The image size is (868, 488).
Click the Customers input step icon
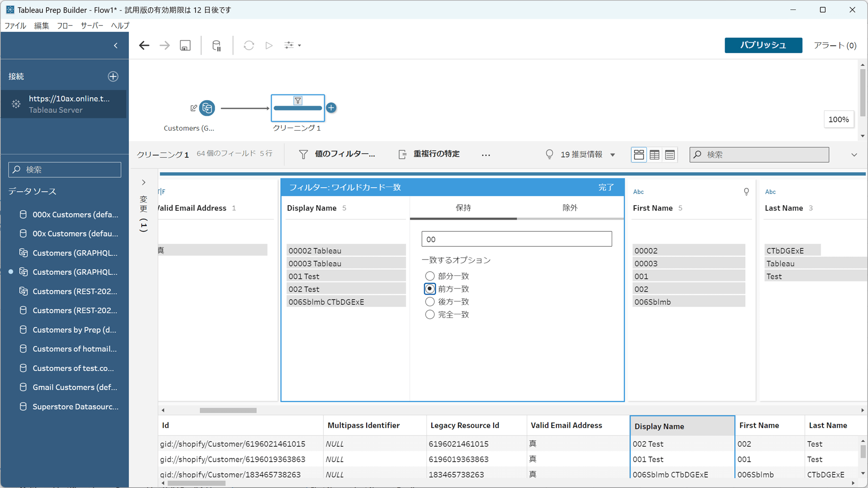pos(207,108)
